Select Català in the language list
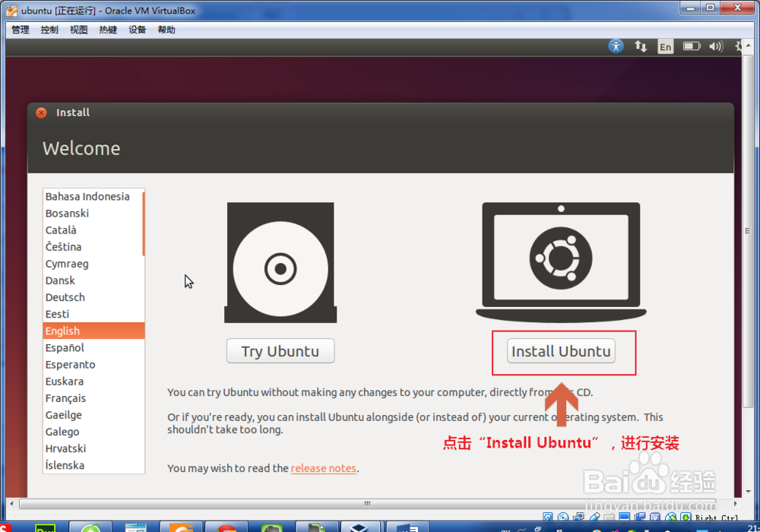760x532 pixels. pos(93,230)
